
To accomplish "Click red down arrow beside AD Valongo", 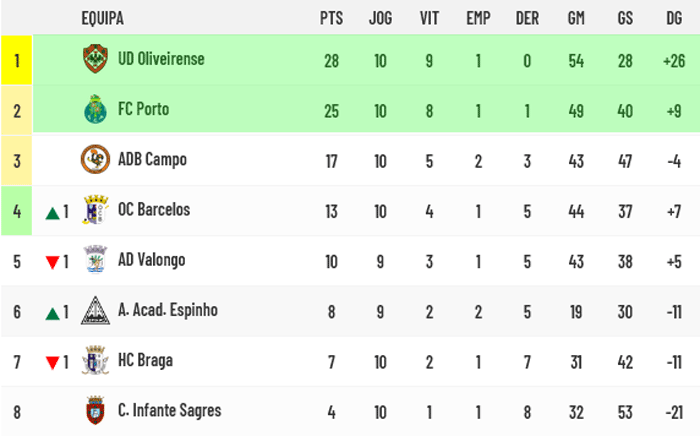I will coord(53,262).
